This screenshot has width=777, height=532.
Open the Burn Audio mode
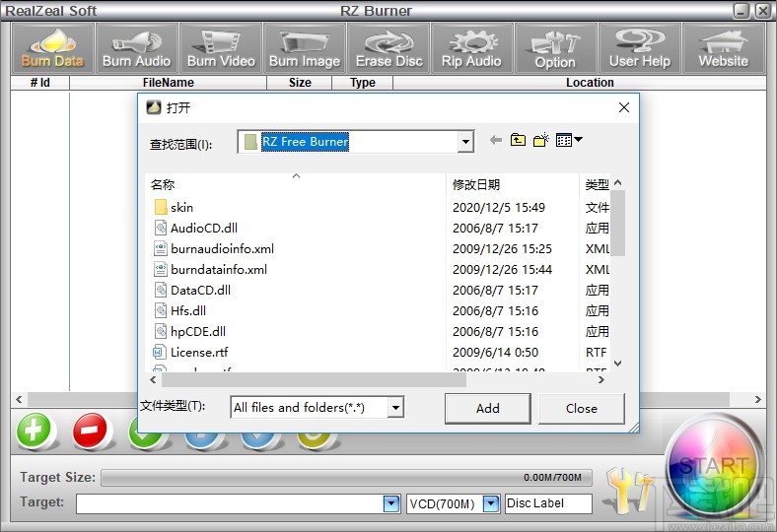click(x=137, y=48)
